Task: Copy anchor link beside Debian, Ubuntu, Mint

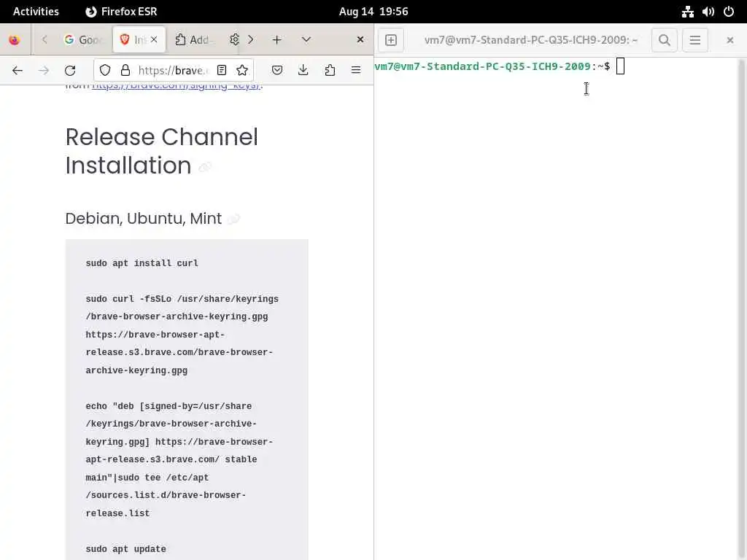Action: (233, 219)
